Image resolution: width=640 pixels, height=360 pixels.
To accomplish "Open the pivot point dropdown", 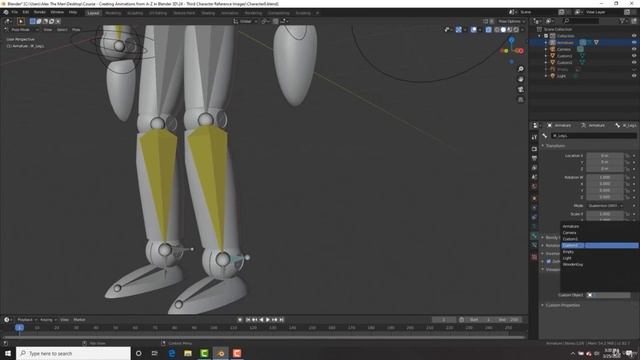I will (x=265, y=21).
